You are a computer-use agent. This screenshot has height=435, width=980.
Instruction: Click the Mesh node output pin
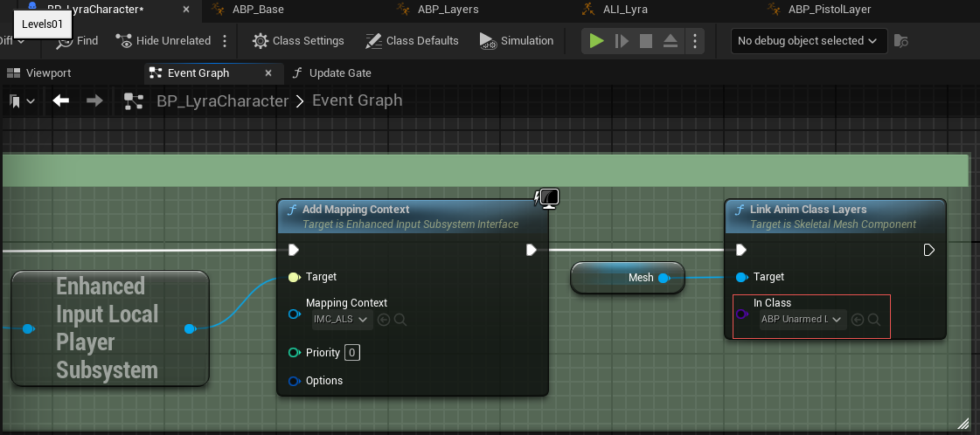(x=664, y=278)
